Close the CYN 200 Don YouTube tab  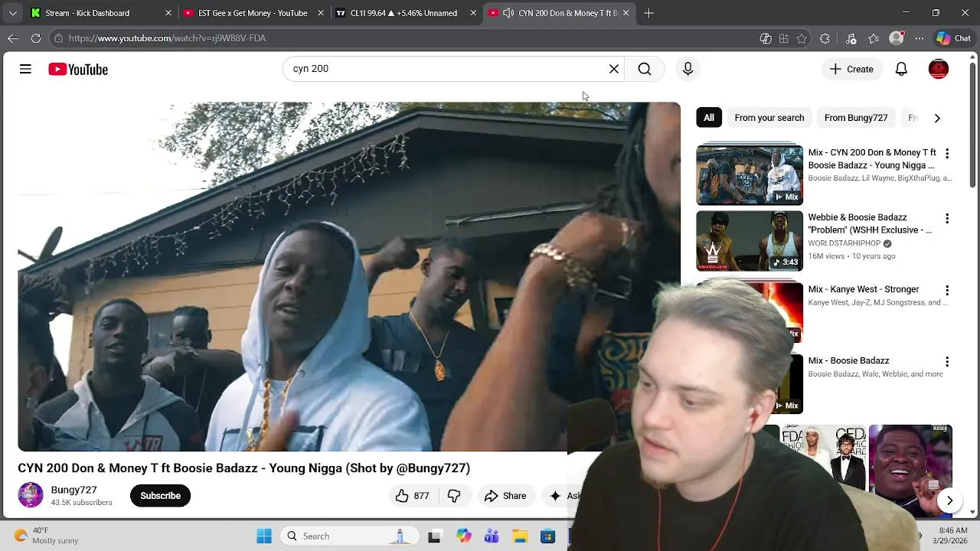click(626, 13)
